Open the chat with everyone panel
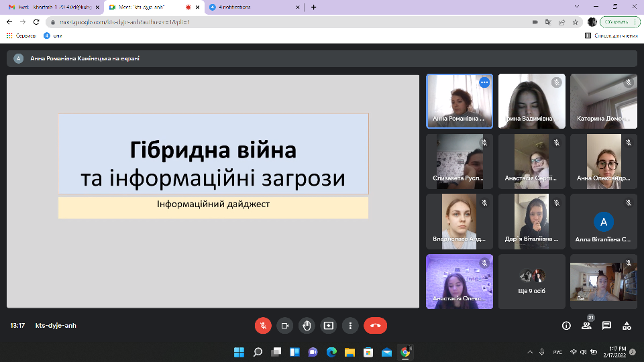The width and height of the screenshot is (644, 362). (x=606, y=326)
